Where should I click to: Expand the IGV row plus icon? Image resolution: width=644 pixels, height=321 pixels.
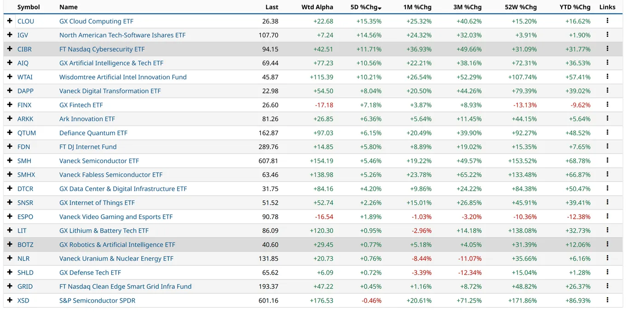10,35
